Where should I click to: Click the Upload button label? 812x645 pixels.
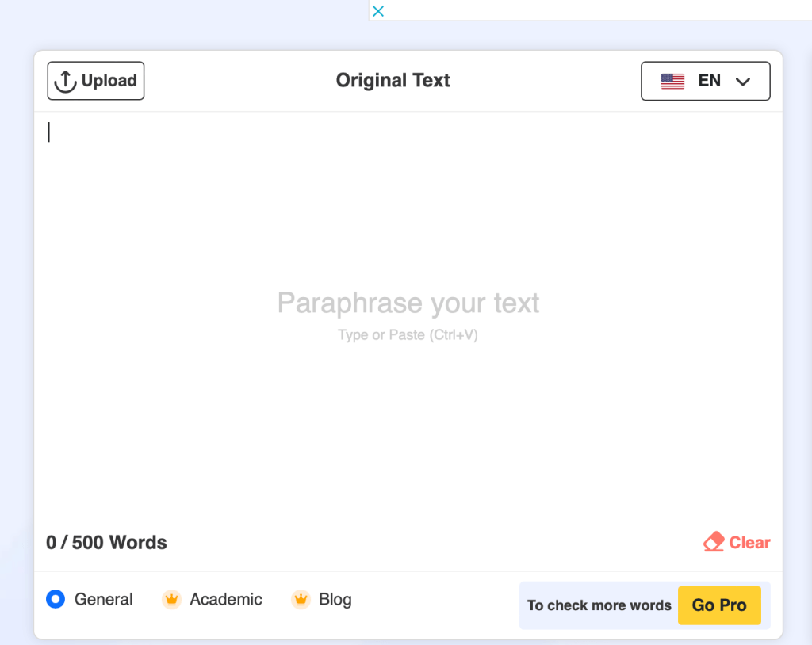tap(109, 81)
